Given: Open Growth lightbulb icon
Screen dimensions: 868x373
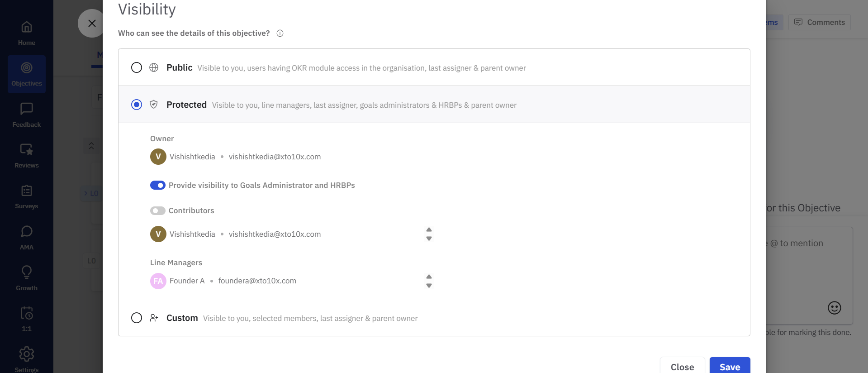Looking at the screenshot, I should (27, 272).
